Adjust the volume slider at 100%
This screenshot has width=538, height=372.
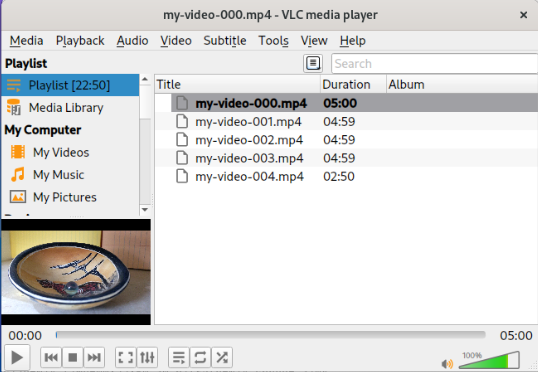pyautogui.click(x=489, y=360)
